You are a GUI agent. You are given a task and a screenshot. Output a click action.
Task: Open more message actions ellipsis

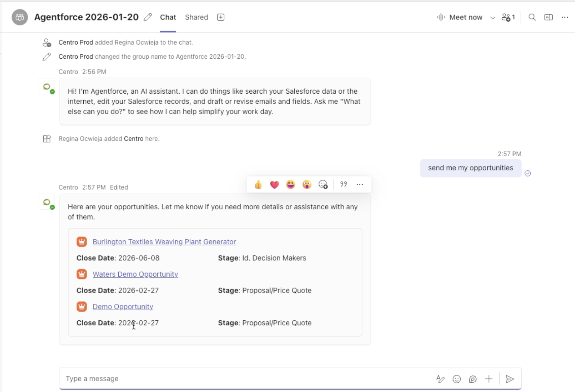(x=360, y=184)
